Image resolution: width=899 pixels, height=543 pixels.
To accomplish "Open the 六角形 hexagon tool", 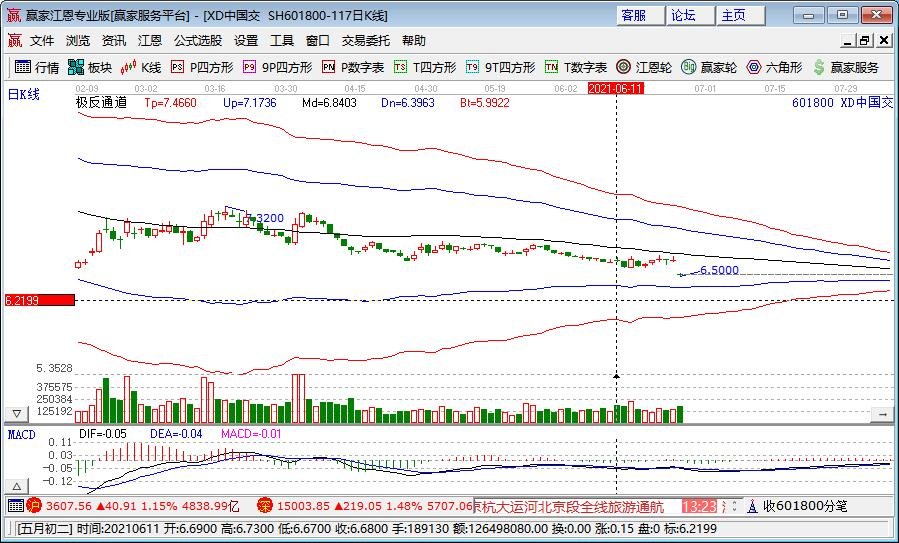I will tap(775, 68).
